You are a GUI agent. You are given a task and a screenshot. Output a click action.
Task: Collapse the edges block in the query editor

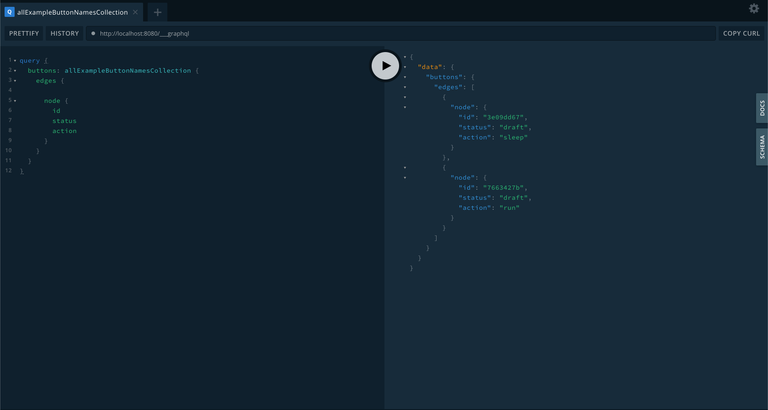pos(15,81)
